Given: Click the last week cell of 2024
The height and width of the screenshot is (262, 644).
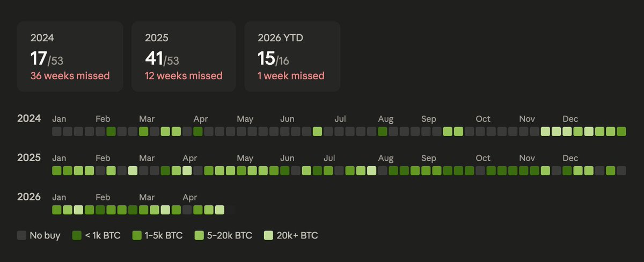Looking at the screenshot, I should 621,131.
